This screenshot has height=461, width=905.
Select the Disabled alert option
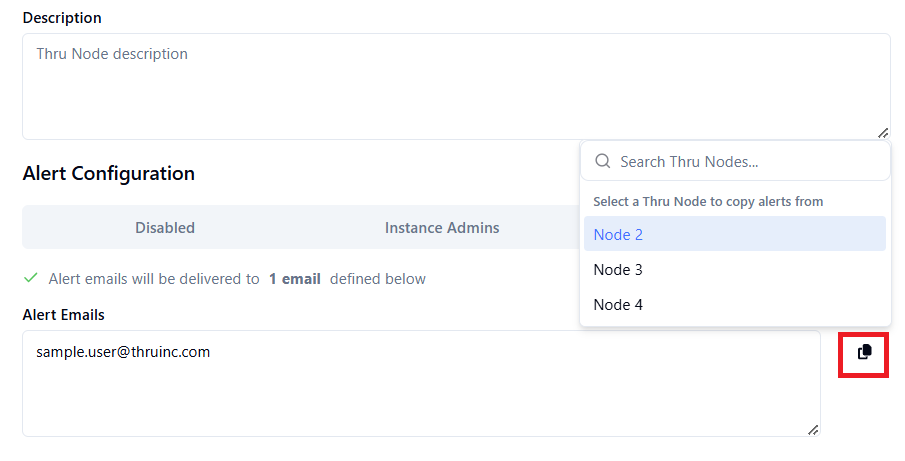point(165,228)
